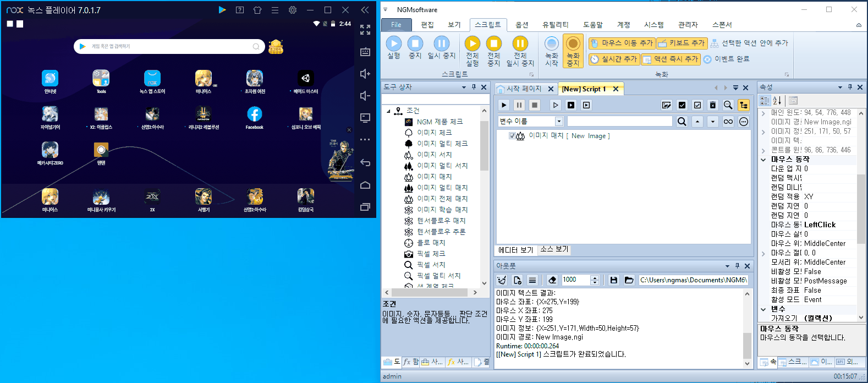Open the 아웃풋 panel options dropdown arrow
The height and width of the screenshot is (383, 868).
(727, 266)
